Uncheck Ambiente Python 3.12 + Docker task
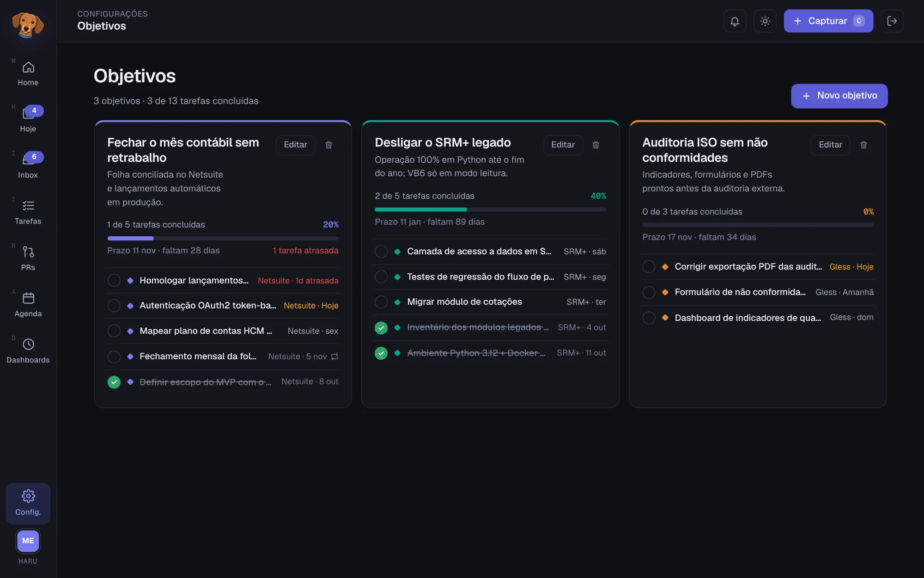 pos(381,353)
